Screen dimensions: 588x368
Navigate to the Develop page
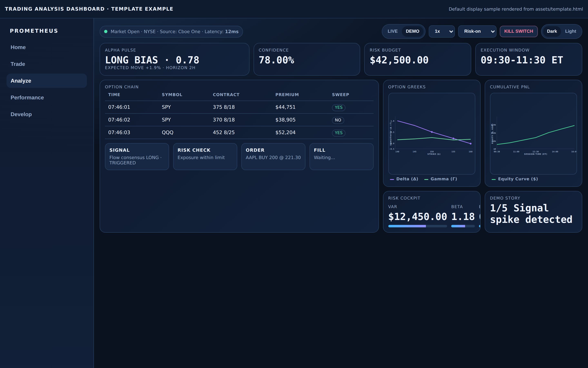pos(47,114)
